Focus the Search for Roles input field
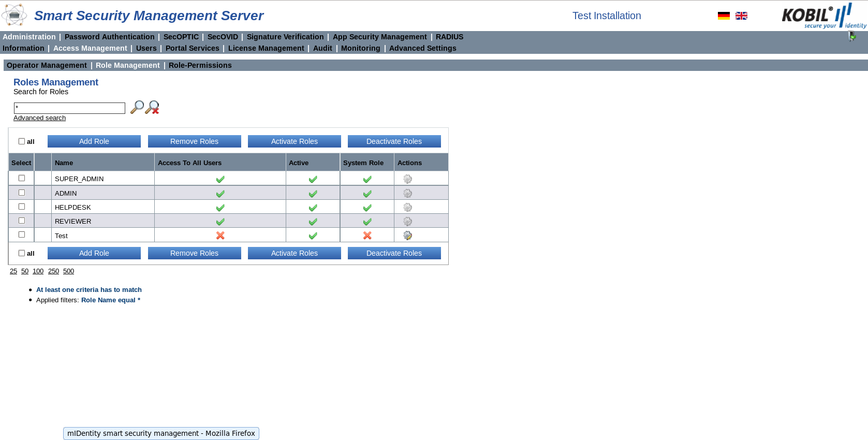Viewport: 868px width, 440px height. pos(69,108)
